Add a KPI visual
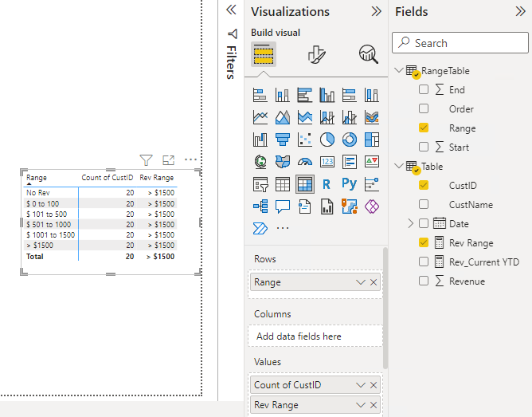This screenshot has height=417, width=532. tap(372, 162)
